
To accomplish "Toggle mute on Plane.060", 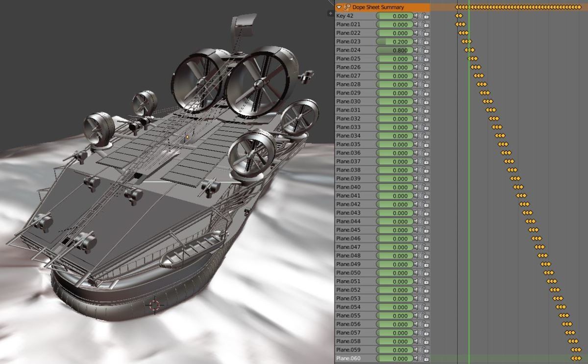I will click(x=417, y=359).
